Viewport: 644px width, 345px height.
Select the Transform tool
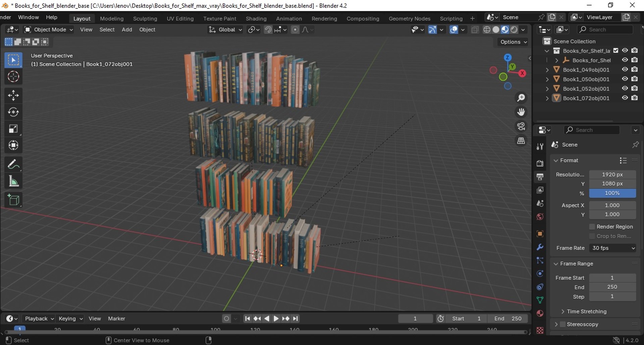(13, 146)
